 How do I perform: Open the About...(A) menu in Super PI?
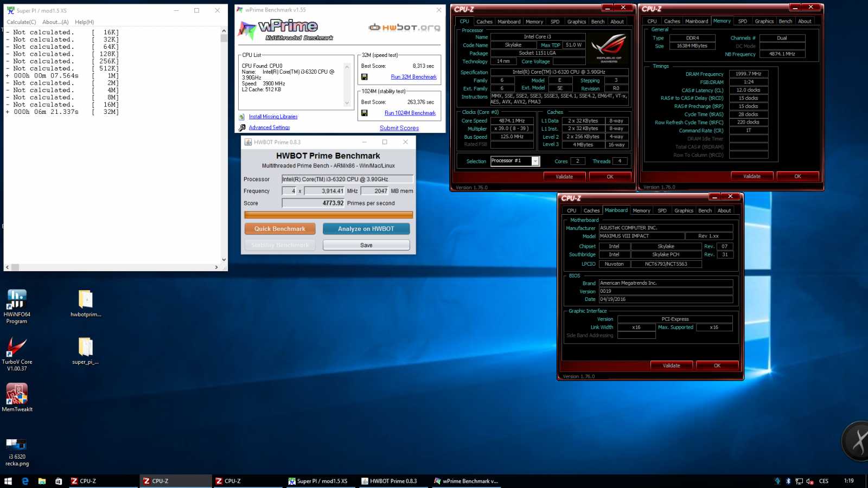[x=55, y=22]
